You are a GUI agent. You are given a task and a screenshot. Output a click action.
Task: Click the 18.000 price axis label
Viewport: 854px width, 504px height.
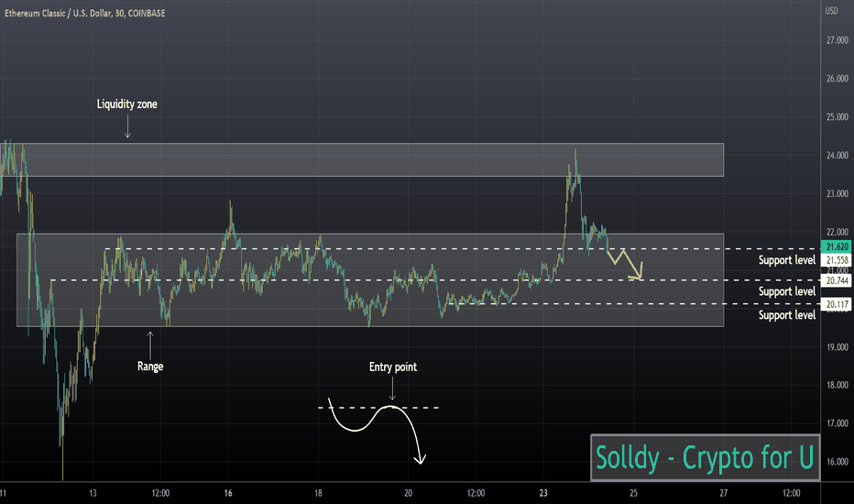point(838,385)
